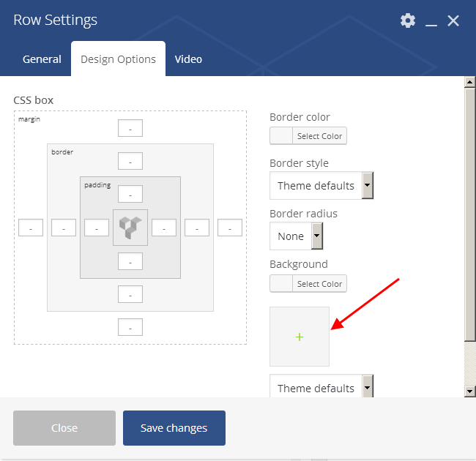The image size is (476, 461).
Task: Open the settings gear icon
Action: [408, 20]
